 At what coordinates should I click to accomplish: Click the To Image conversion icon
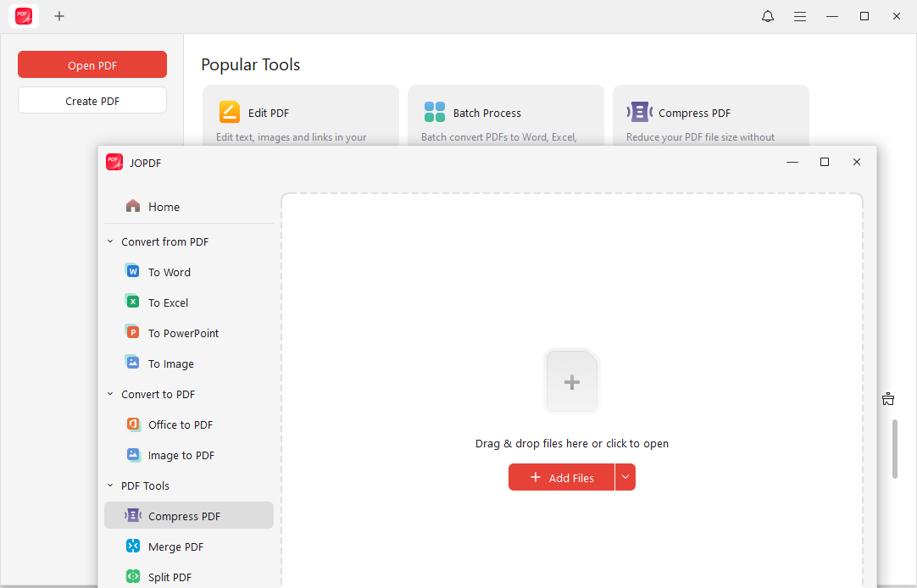pos(133,363)
